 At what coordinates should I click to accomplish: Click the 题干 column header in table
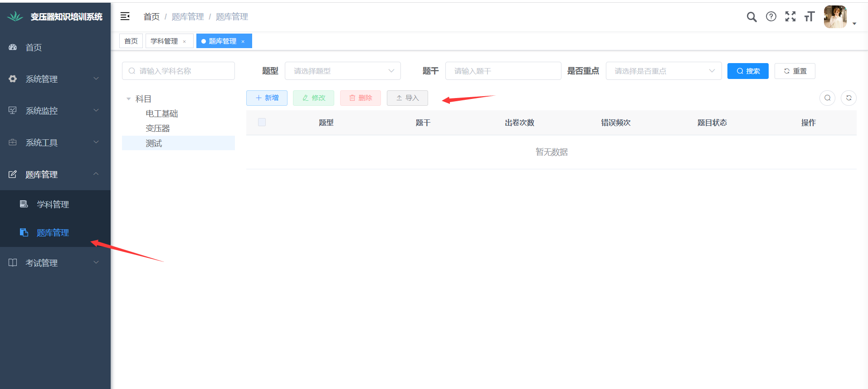pyautogui.click(x=423, y=123)
